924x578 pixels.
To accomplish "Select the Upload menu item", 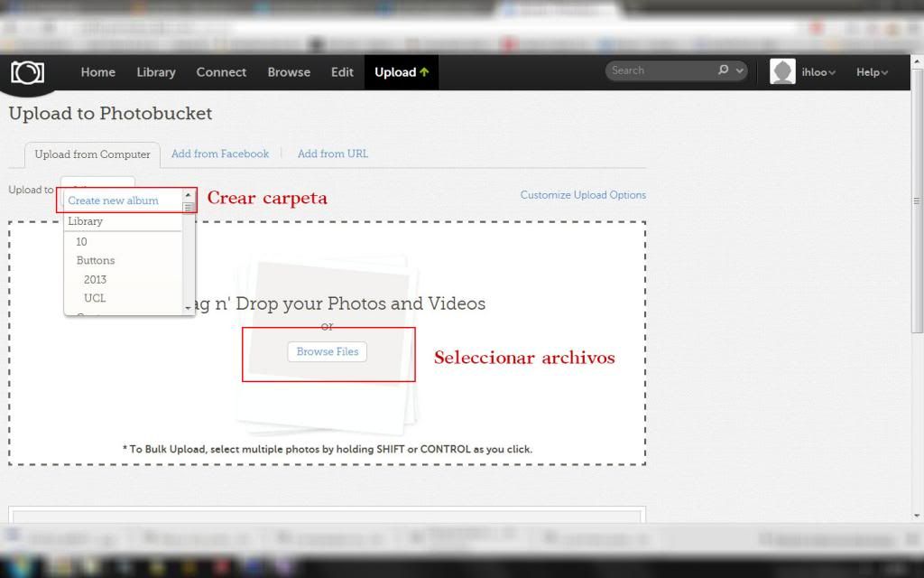I will coord(402,72).
